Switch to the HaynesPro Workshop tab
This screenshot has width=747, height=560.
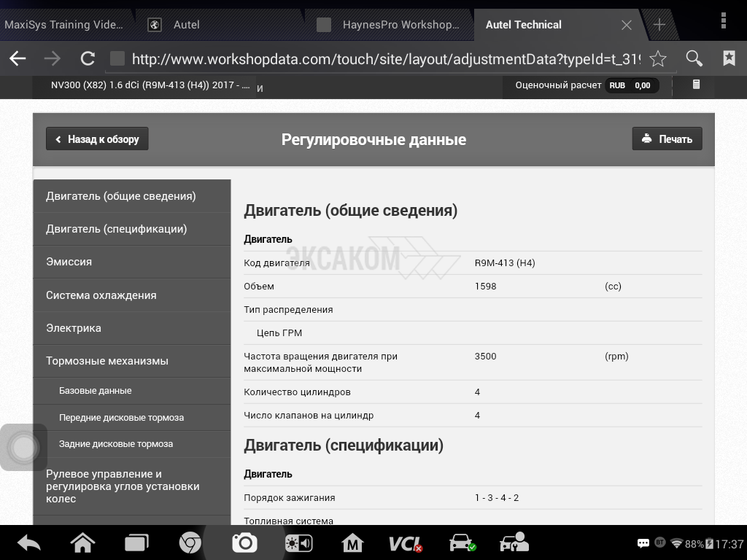pyautogui.click(x=390, y=25)
